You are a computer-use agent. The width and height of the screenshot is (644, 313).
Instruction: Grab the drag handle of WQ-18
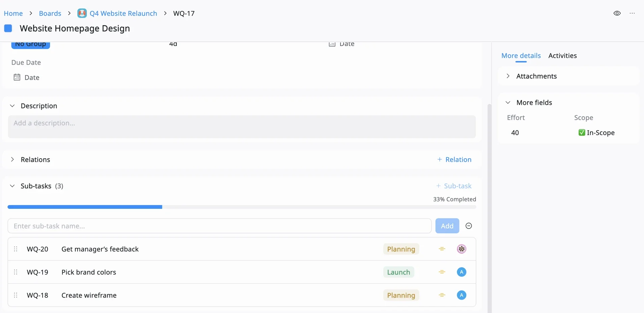(16, 295)
